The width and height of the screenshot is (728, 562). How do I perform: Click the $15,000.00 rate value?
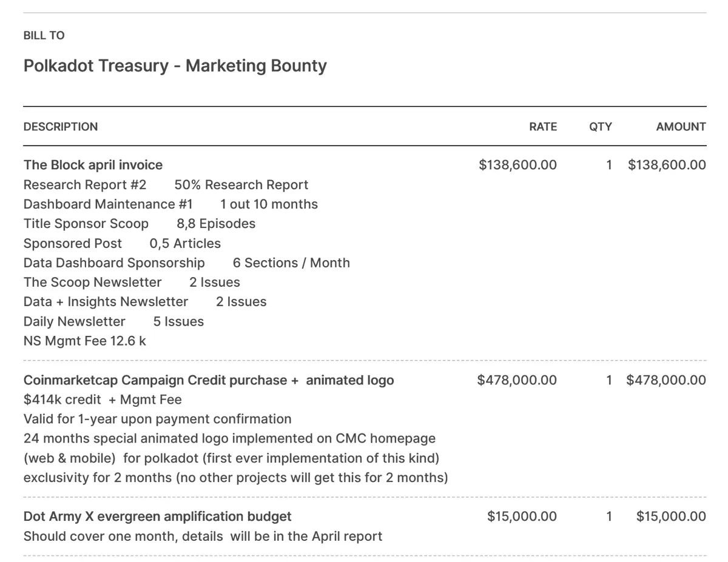coord(522,517)
